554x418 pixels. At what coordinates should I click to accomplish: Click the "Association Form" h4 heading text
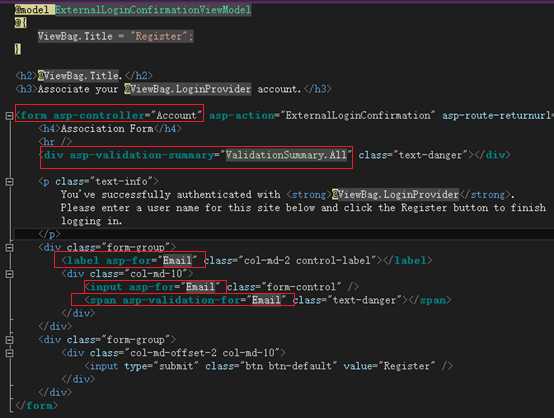107,129
